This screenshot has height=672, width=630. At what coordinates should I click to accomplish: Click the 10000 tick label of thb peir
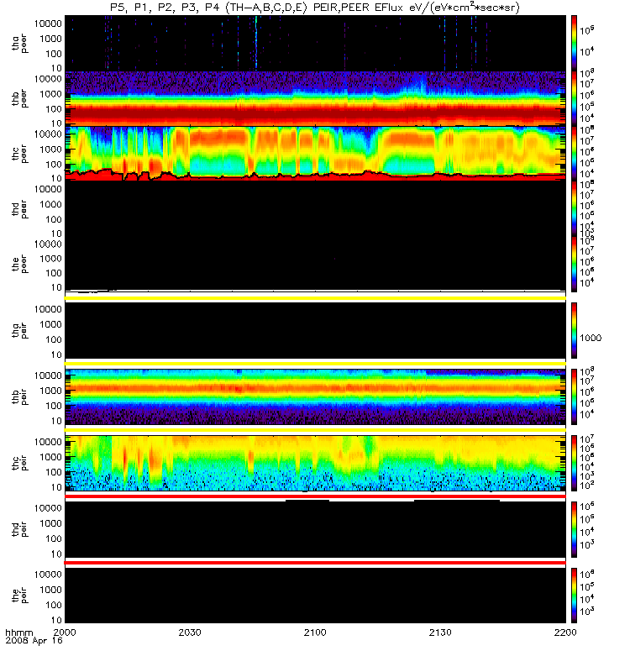(x=48, y=375)
